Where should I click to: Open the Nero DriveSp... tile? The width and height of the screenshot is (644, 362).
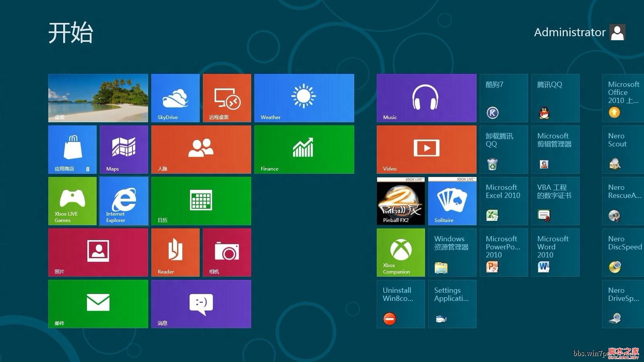pos(623,304)
